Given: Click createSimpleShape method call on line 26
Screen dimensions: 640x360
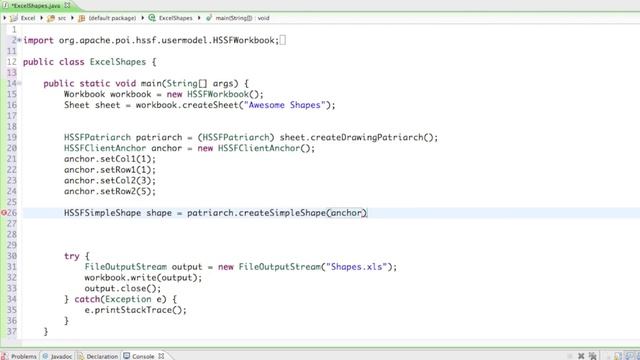Looking at the screenshot, I should coord(282,213).
